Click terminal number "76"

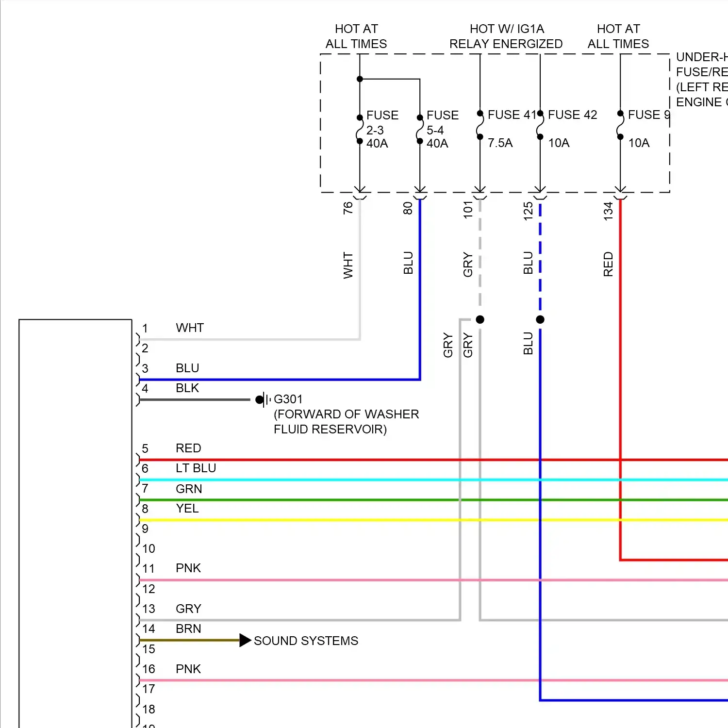(348, 208)
